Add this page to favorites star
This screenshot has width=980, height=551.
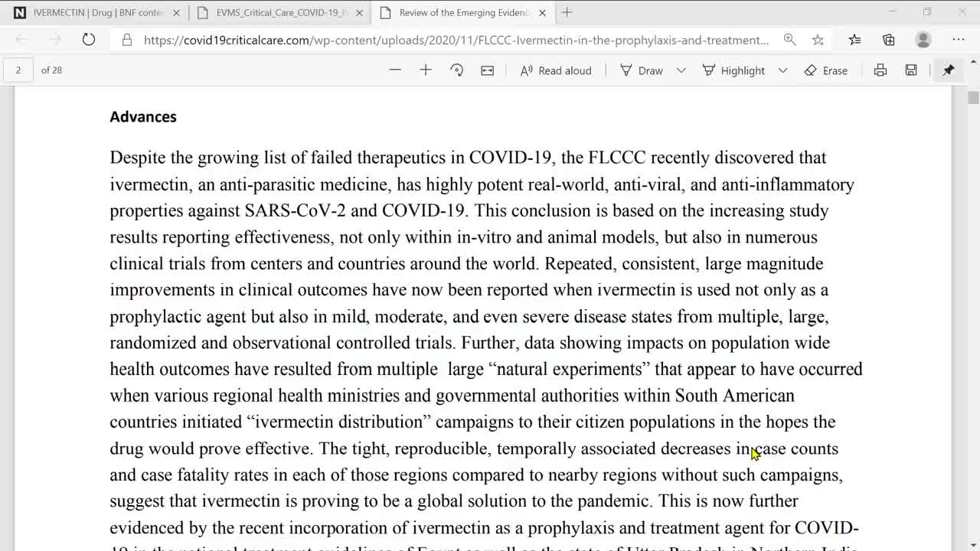coord(818,40)
